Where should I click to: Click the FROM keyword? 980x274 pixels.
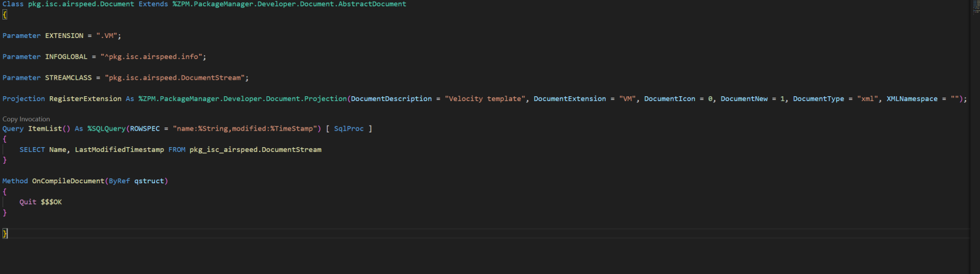click(x=177, y=150)
